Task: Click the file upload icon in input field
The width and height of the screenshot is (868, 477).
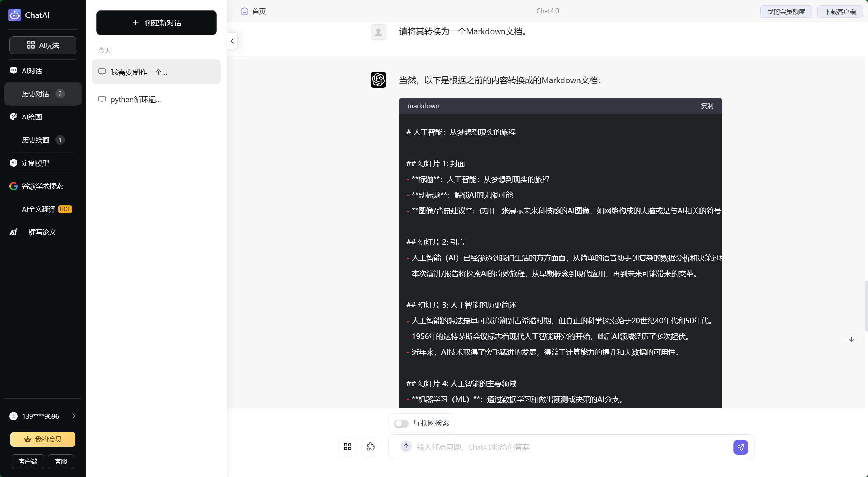Action: click(406, 447)
